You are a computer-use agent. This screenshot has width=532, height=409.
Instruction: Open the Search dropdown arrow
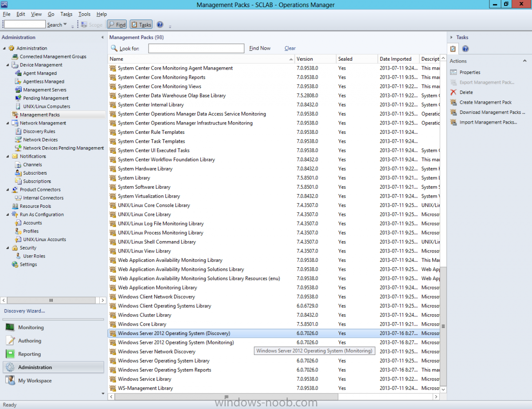point(65,25)
